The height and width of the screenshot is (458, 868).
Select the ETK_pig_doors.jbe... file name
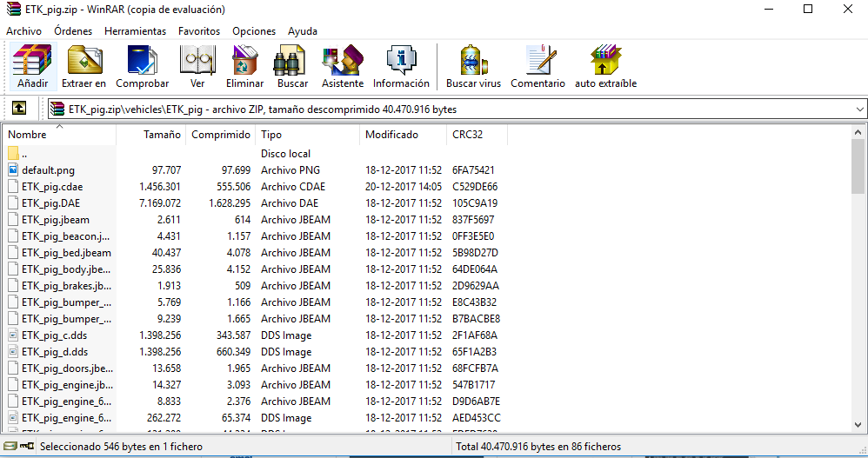68,368
